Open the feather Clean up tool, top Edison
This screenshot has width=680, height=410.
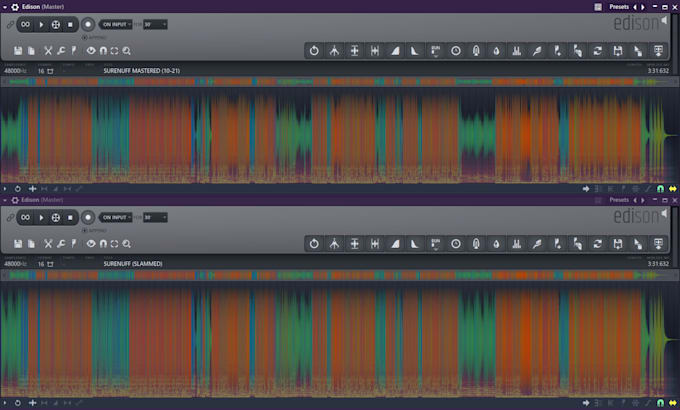537,51
